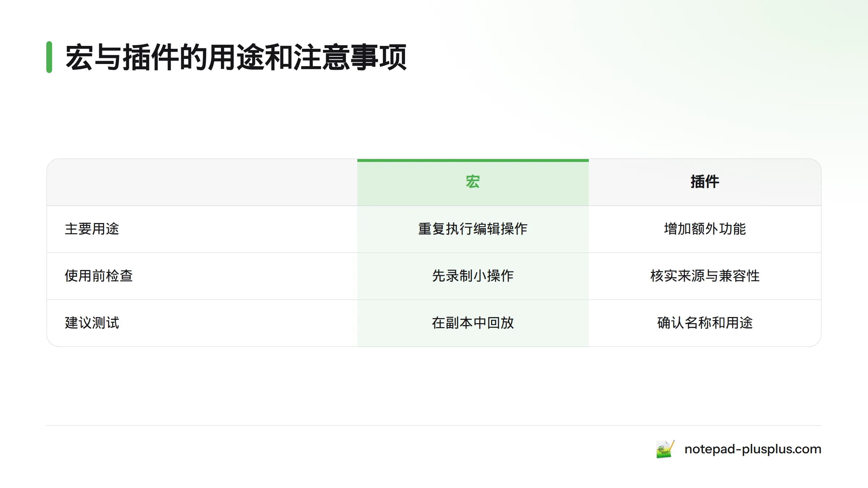Click the cell 在副本中回放
868x488 pixels.
point(473,323)
